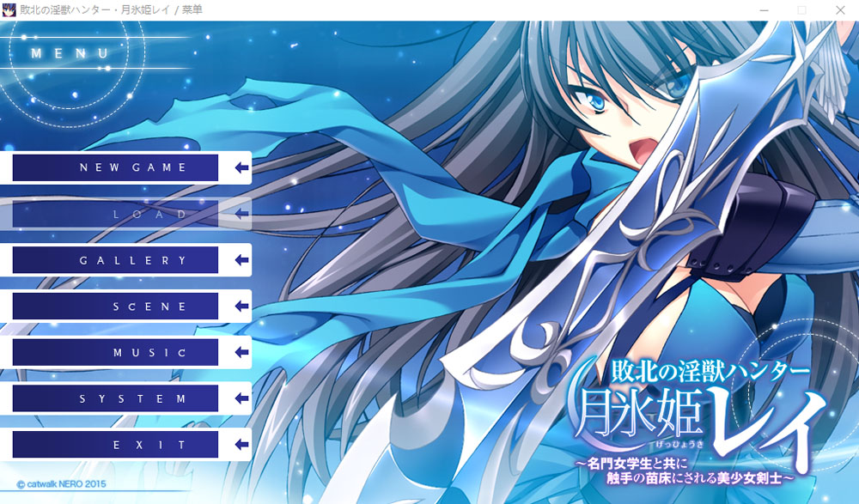Click the arrow icon beside GALLERY

241,260
